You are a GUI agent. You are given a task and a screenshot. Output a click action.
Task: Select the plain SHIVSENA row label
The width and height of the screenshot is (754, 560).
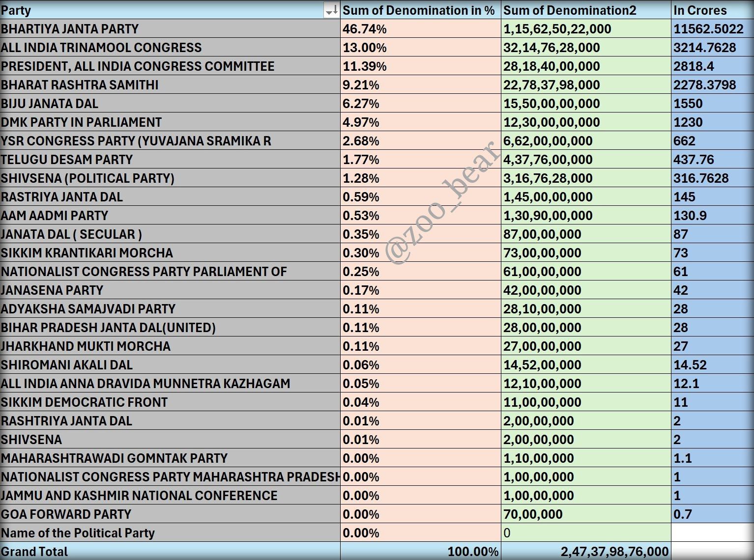(x=170, y=440)
